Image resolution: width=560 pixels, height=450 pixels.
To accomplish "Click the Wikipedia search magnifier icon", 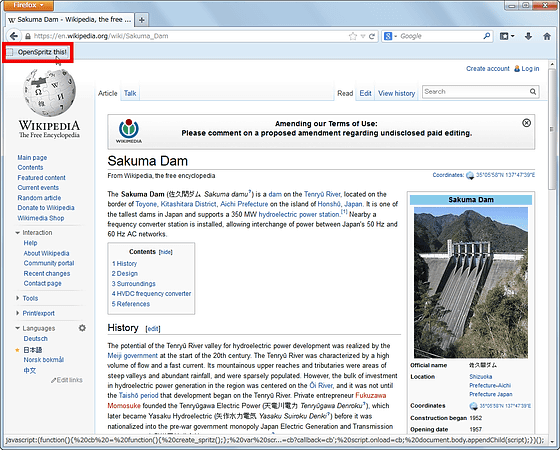I will point(532,92).
